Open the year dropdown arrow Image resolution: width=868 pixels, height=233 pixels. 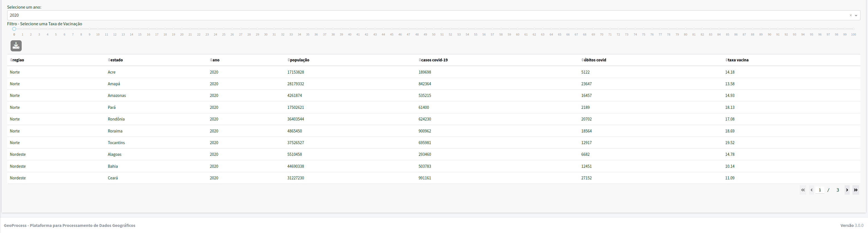[856, 16]
